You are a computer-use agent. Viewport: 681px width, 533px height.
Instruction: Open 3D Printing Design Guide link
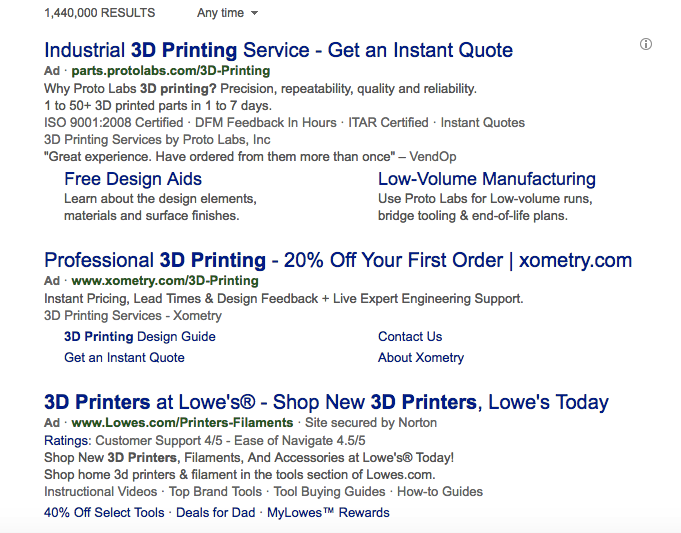tap(140, 337)
